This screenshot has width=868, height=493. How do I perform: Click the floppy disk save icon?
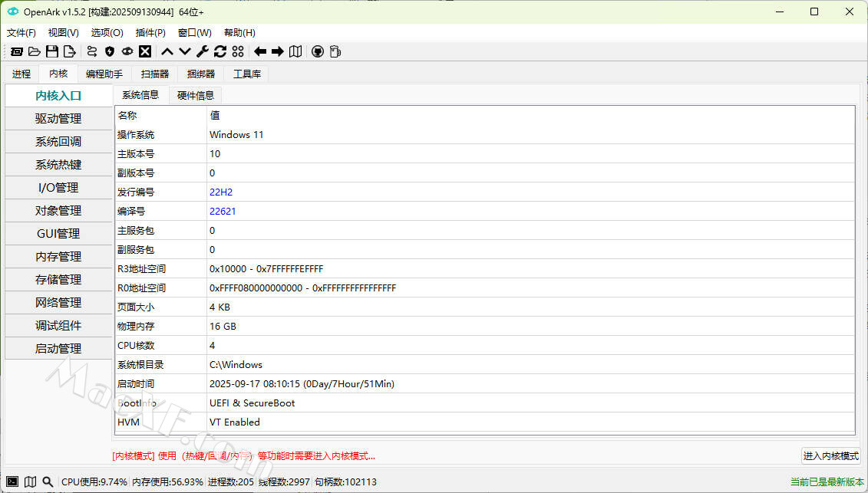point(52,51)
